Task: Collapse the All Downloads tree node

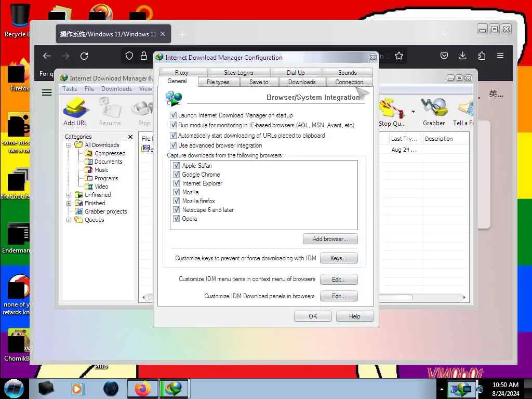Action: (69, 145)
